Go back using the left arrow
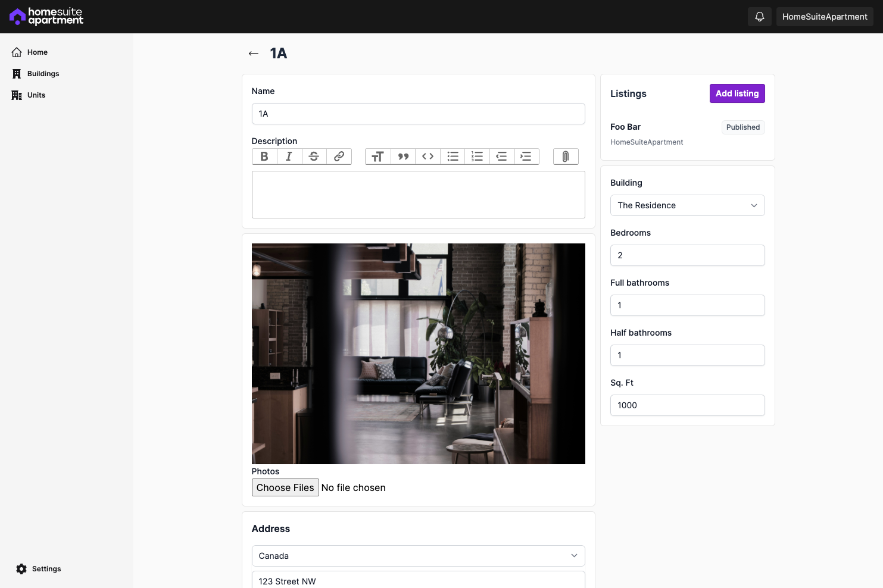Screen dimensions: 883x588 pyautogui.click(x=254, y=54)
